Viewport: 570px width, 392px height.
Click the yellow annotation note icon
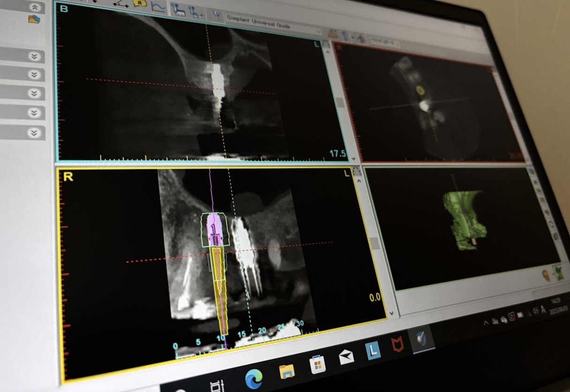tap(140, 3)
